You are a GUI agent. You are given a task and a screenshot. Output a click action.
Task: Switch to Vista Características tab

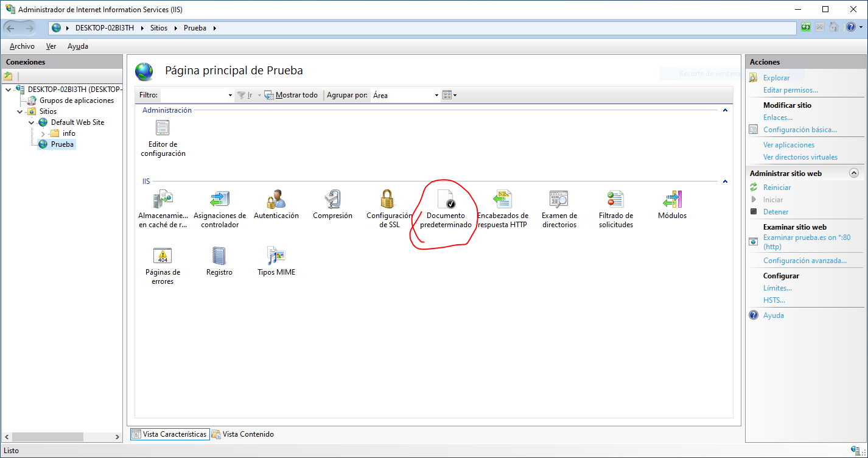click(x=170, y=434)
